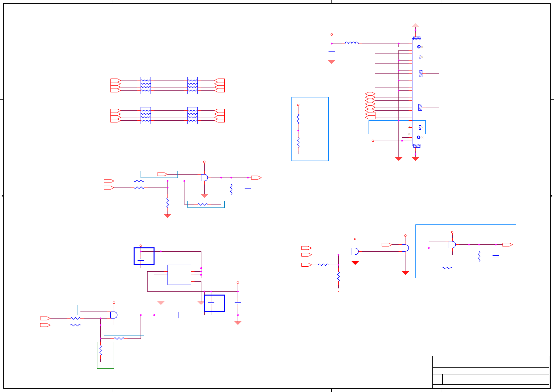Select the inductor symbol on the power line

pyautogui.click(x=352, y=43)
